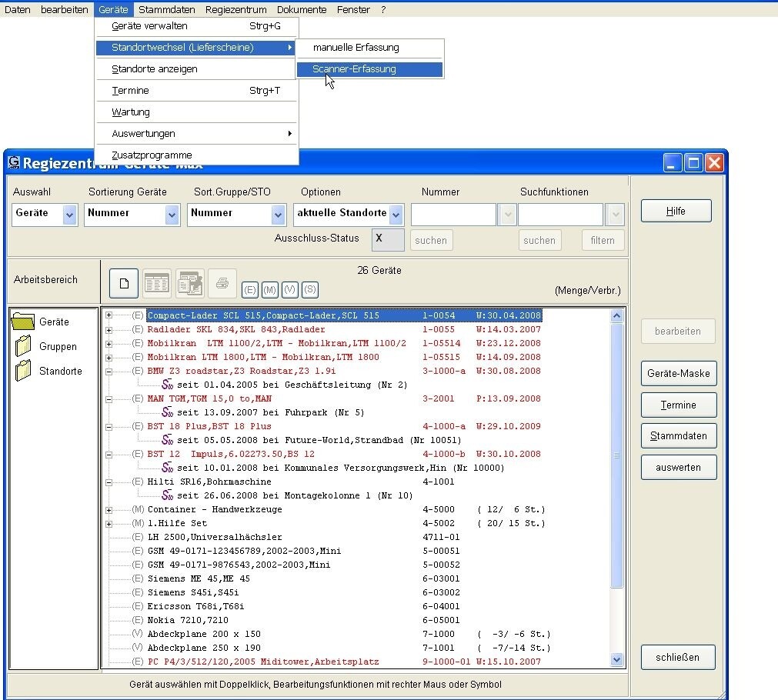Toggle the Ausschluss-Status X field
The height and width of the screenshot is (700, 778).
pos(388,240)
